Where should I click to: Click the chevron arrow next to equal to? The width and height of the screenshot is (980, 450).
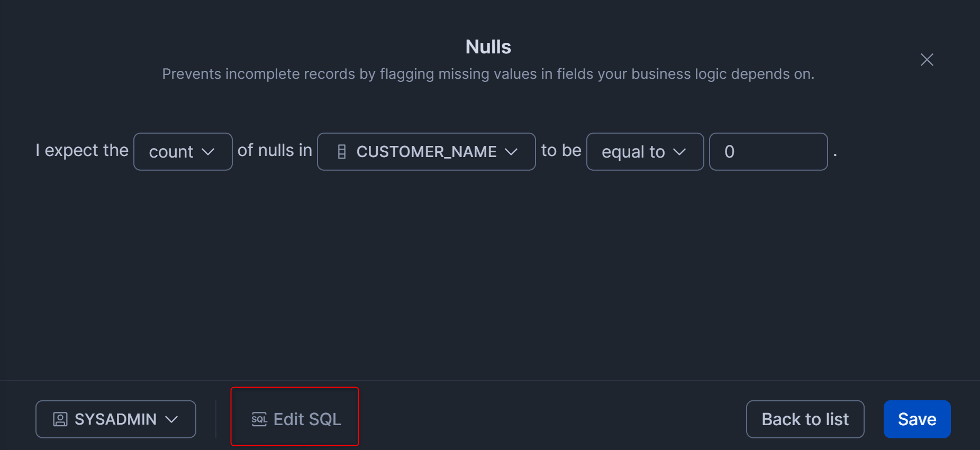click(x=679, y=152)
